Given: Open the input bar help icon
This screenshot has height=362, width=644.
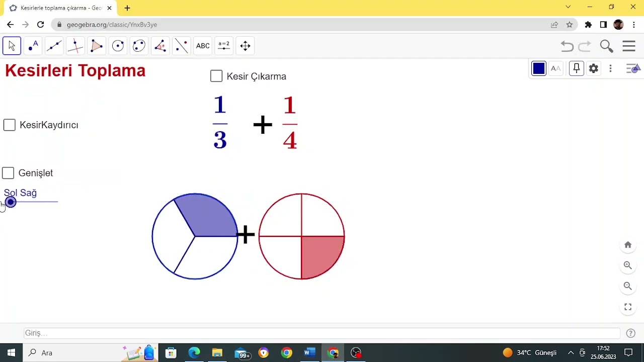Looking at the screenshot, I should click(x=630, y=333).
